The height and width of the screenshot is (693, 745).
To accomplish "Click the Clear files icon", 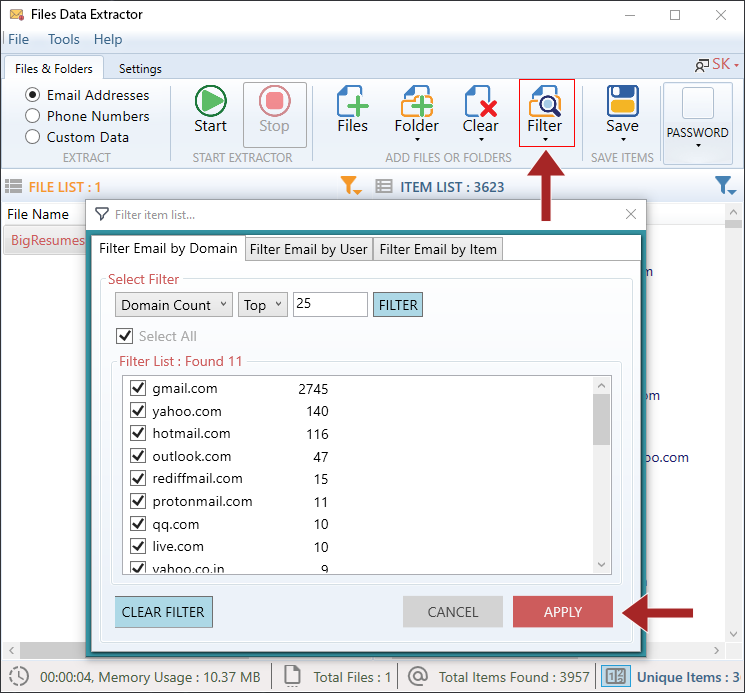I will click(480, 101).
